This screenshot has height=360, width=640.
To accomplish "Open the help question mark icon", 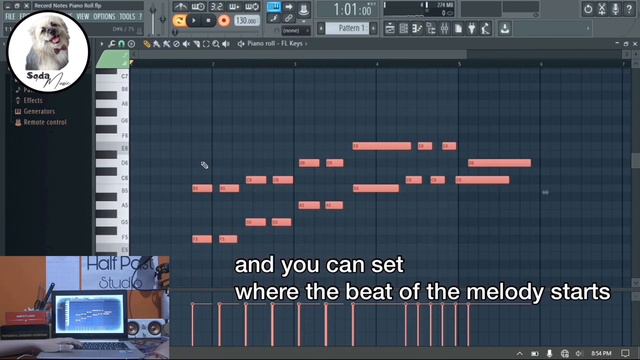I will (629, 9).
